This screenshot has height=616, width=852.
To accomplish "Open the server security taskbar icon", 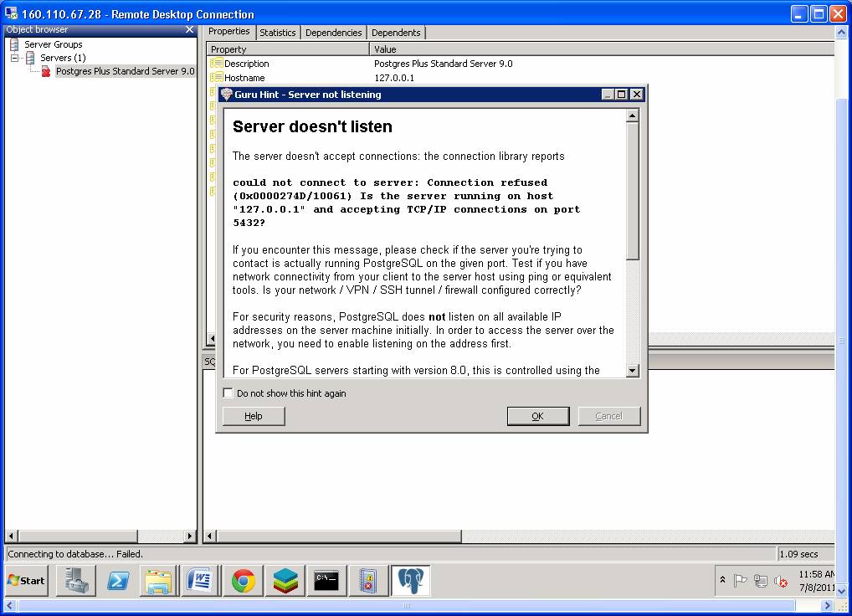I will tap(368, 580).
